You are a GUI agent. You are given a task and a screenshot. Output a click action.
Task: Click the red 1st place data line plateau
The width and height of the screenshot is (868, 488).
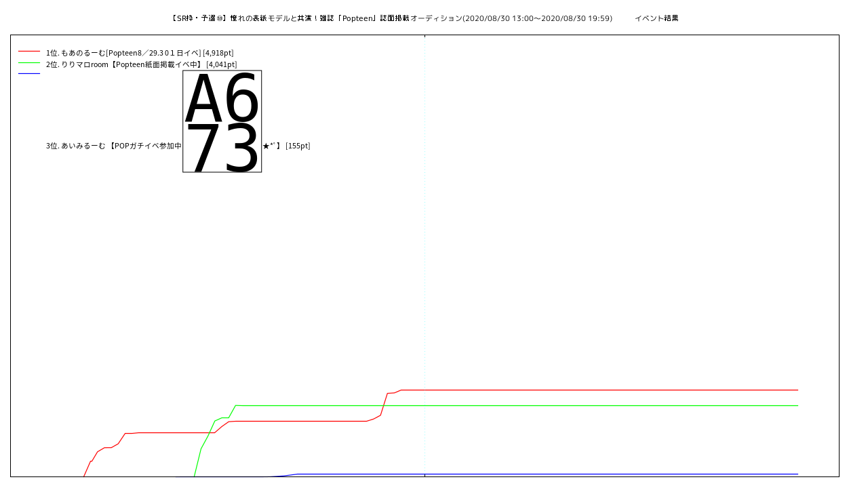[x=599, y=390]
